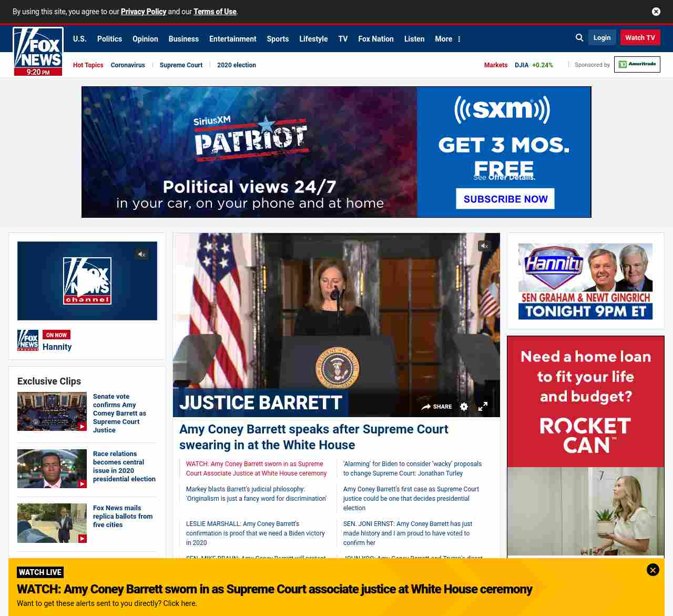Click Subscribe Now on SiriusXM ad
This screenshot has width=673, height=616.
tap(505, 199)
